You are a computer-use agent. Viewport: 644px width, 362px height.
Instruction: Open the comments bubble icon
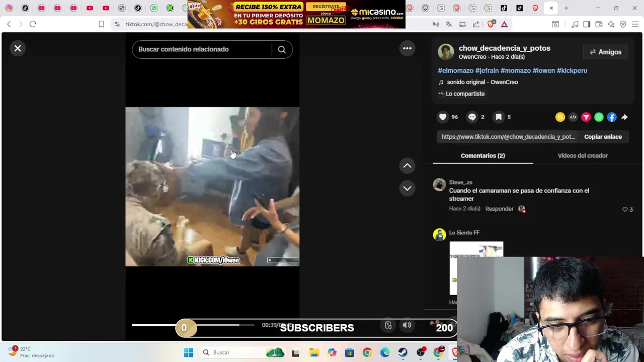pos(472,117)
